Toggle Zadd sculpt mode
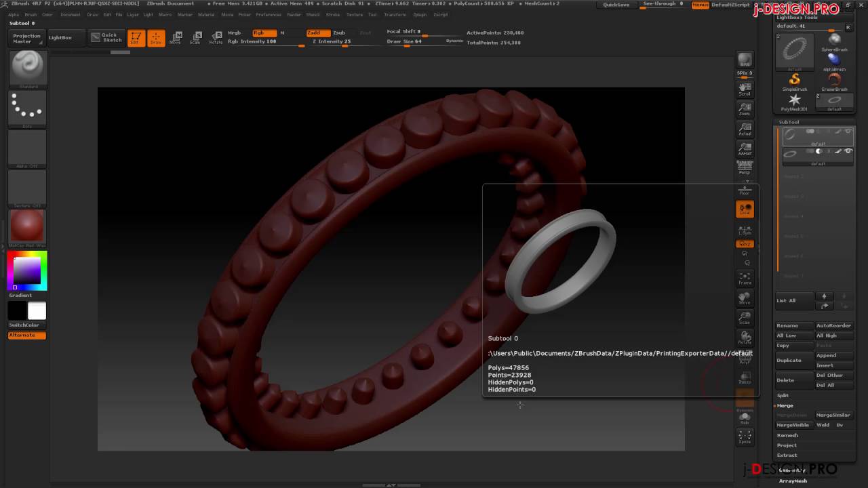The width and height of the screenshot is (868, 488). coord(317,33)
